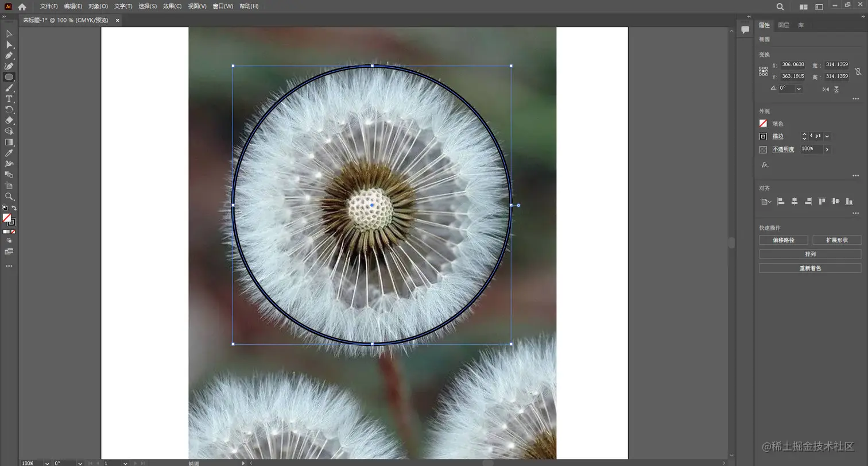Image resolution: width=868 pixels, height=466 pixels.
Task: Toggle the flip horizontal button
Action: (826, 89)
